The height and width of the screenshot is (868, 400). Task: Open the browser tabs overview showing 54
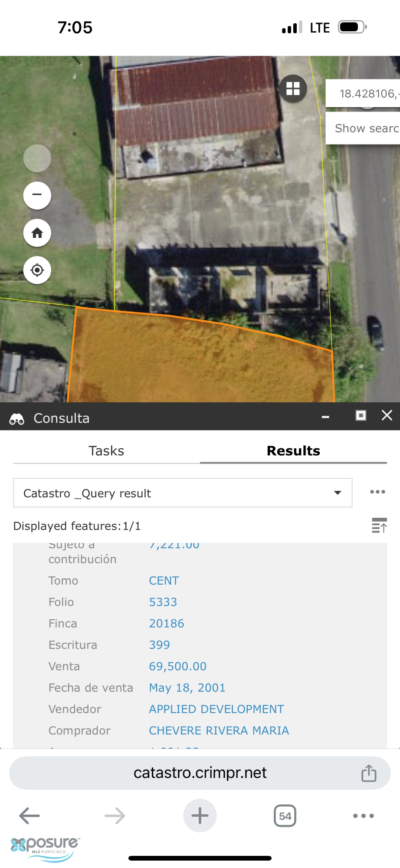pos(285,816)
